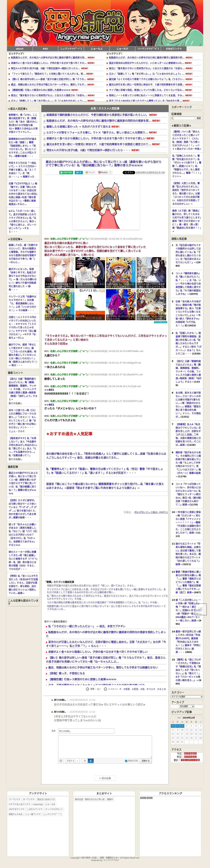
Task: Click the 投稿する submit button
Action: [x=146, y=761]
